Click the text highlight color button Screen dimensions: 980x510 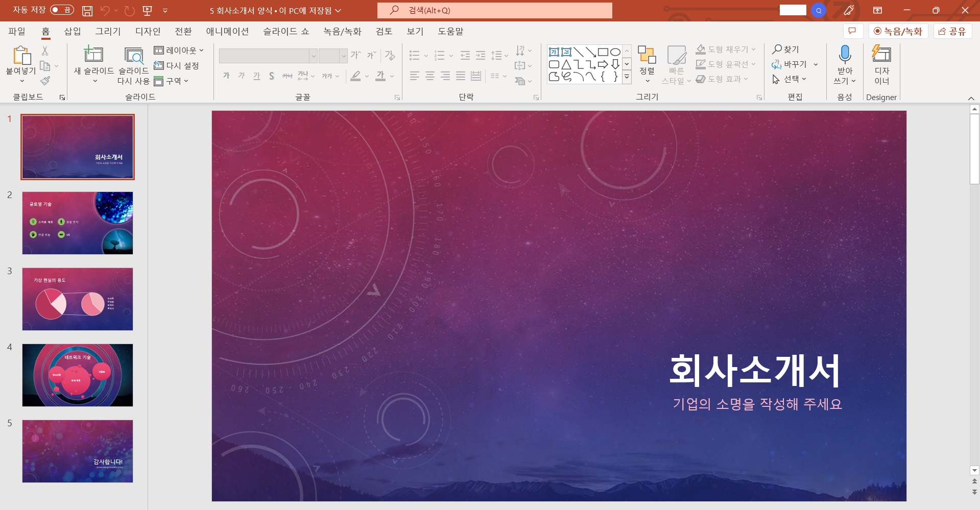[x=355, y=76]
